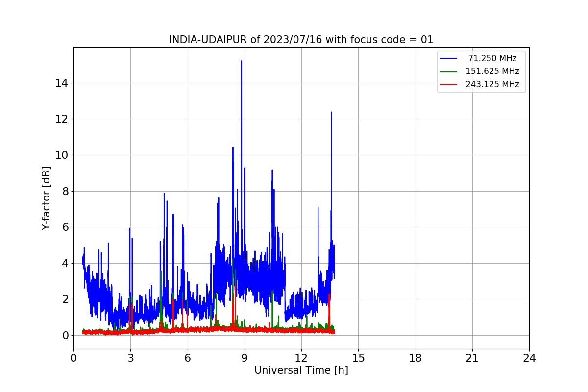Viewport: 588px width, 392px height.
Task: Click x-axis tick label 12
Action: (301, 358)
